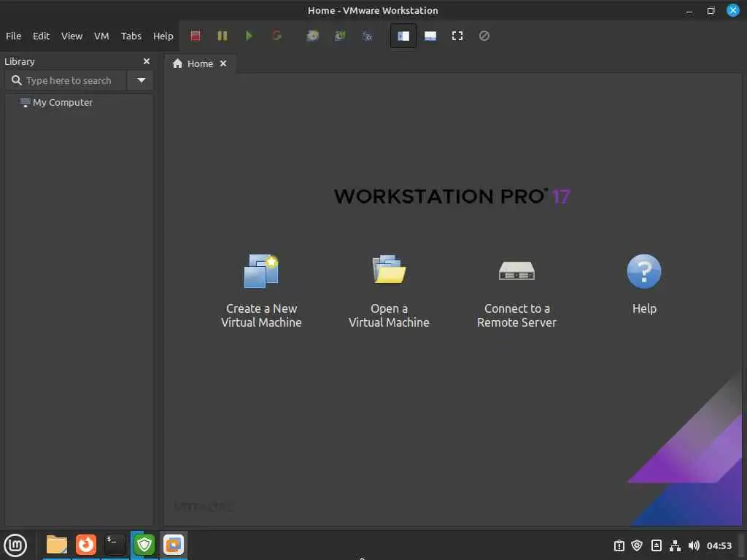Open the Help menu
The width and height of the screenshot is (747, 560).
(163, 36)
